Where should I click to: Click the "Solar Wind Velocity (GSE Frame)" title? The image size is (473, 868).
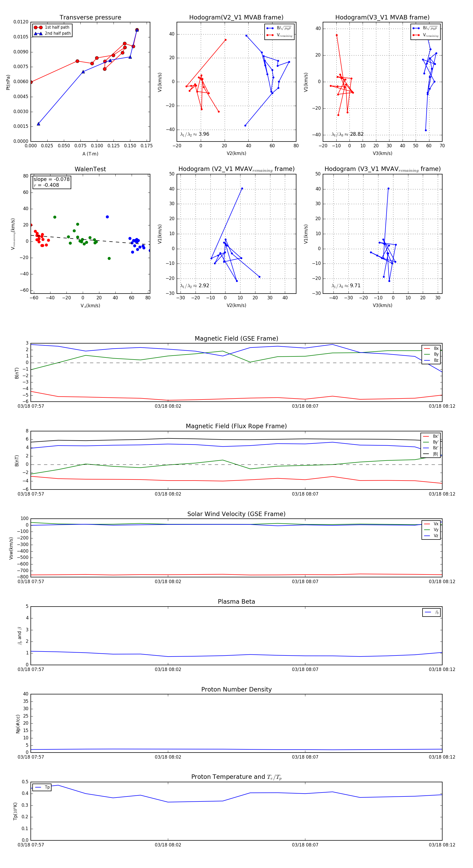pyautogui.click(x=236, y=514)
